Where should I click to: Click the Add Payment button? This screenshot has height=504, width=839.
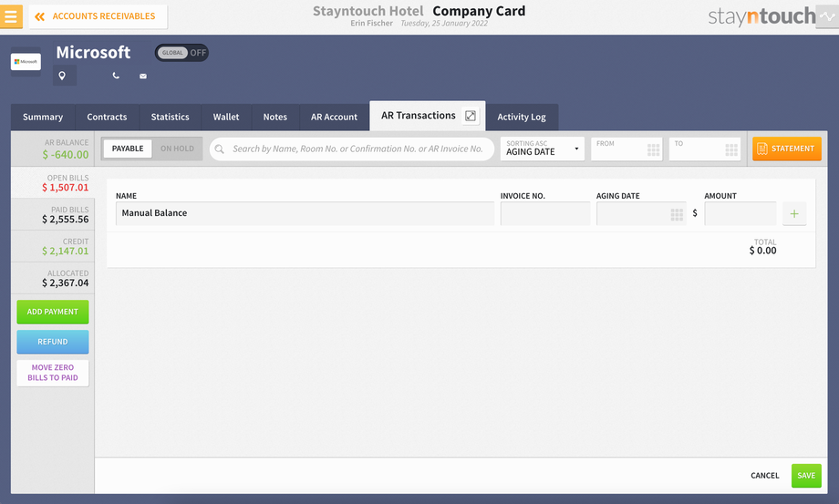pos(53,312)
